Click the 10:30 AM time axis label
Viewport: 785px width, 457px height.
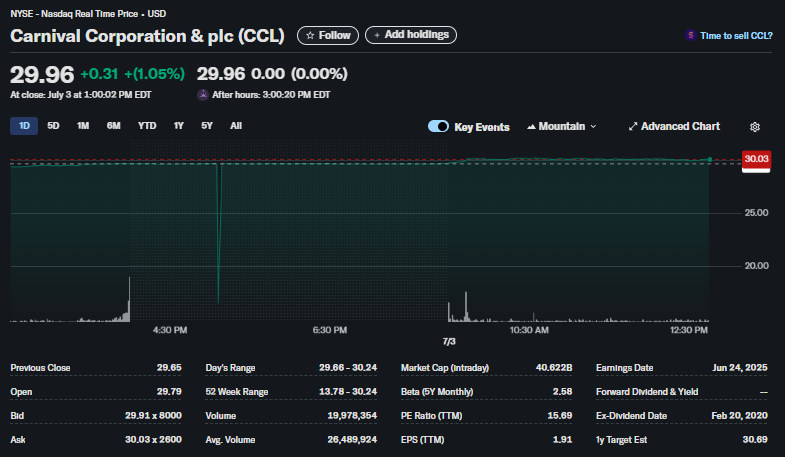[x=529, y=330]
